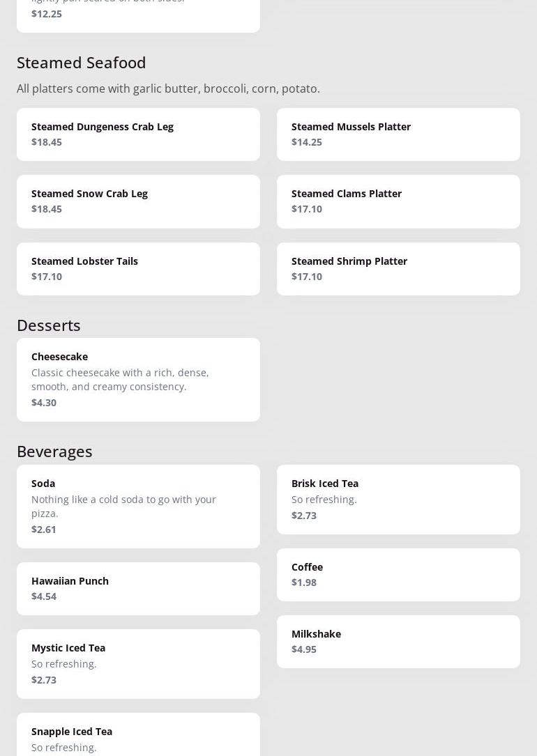Select the Hawaiian Punch item

[138, 588]
